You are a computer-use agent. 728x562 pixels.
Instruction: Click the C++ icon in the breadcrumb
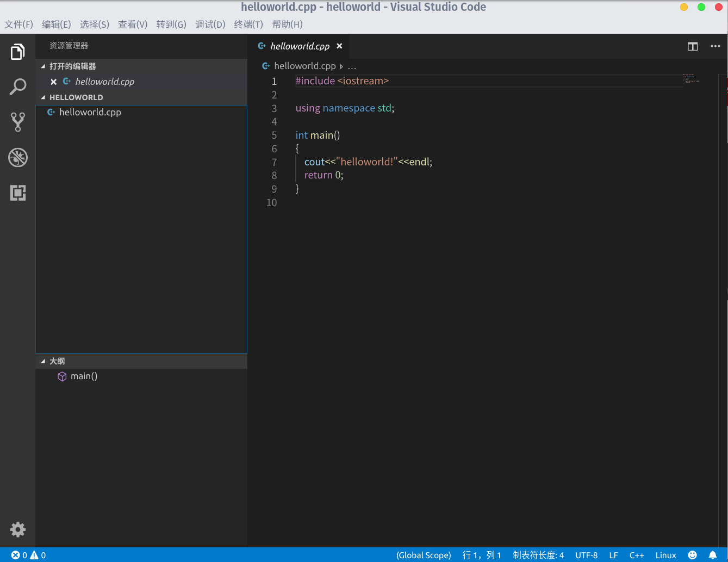[x=266, y=66]
